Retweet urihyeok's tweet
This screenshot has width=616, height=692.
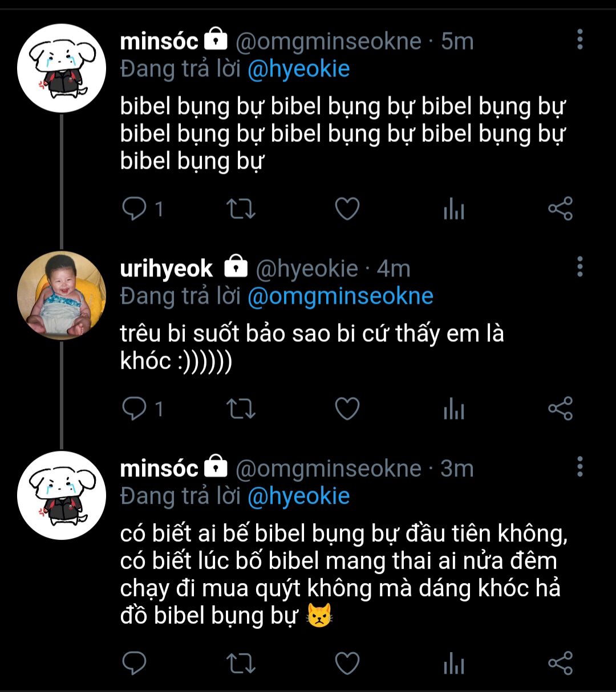click(x=241, y=409)
